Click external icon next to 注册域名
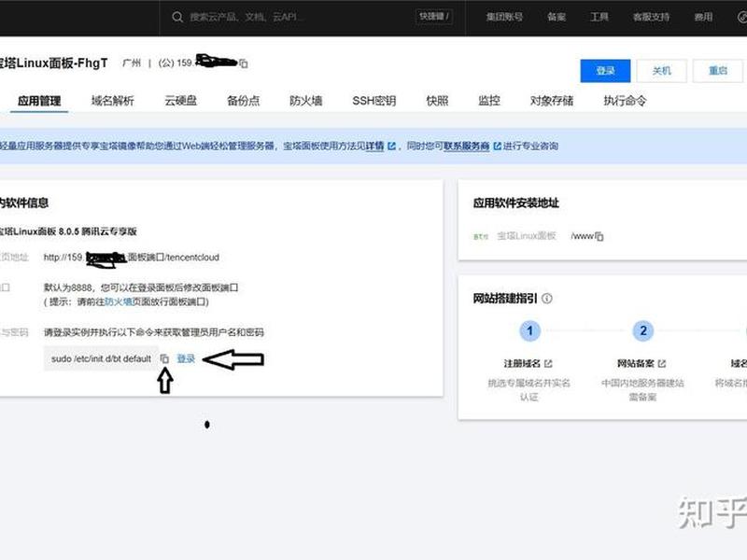 click(548, 364)
